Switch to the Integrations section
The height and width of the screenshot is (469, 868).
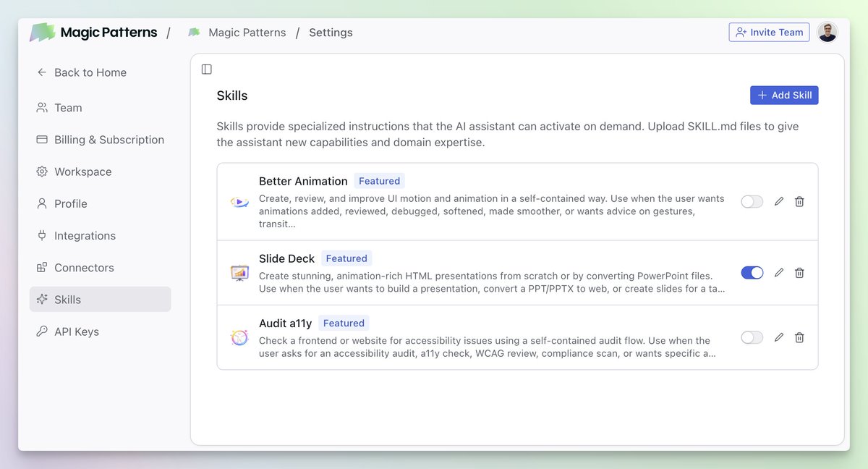pos(85,235)
